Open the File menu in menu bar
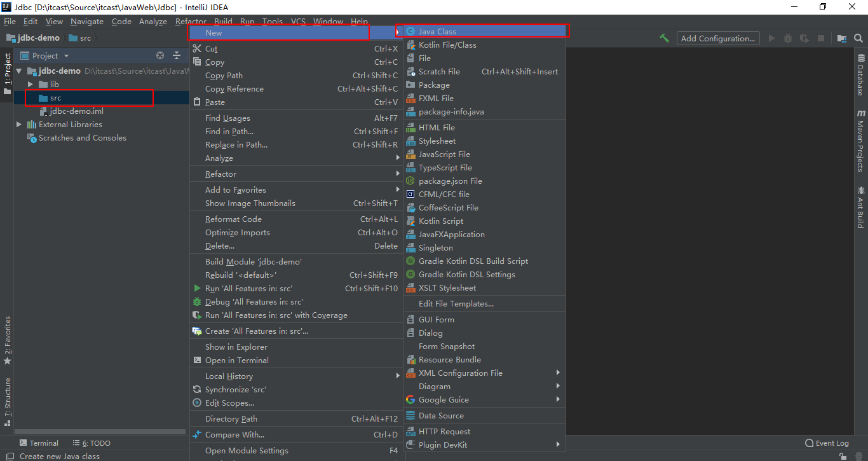 coord(10,21)
